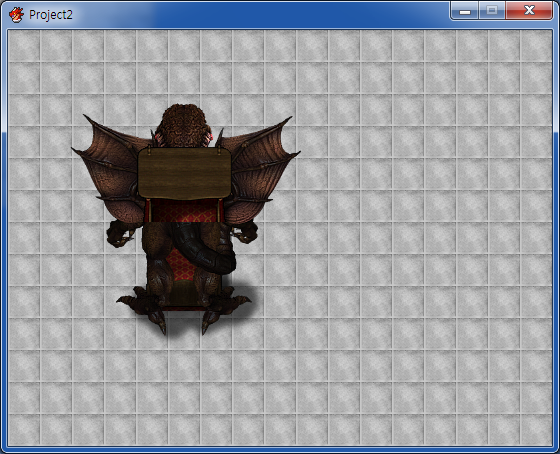The width and height of the screenshot is (560, 454).
Task: Click the dragon's curly-haired head
Action: [x=184, y=125]
